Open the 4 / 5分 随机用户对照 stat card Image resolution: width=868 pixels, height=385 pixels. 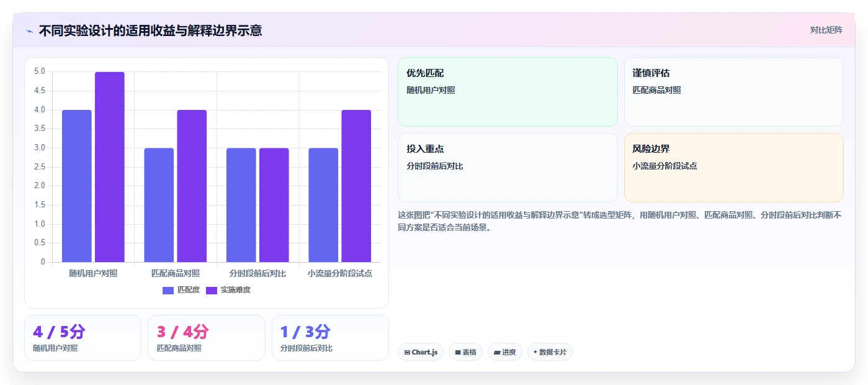[83, 338]
